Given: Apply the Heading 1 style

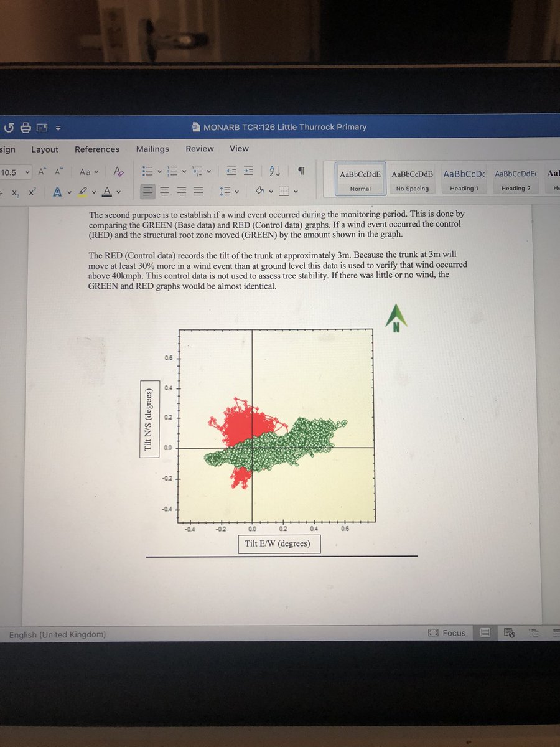Looking at the screenshot, I should pyautogui.click(x=464, y=179).
